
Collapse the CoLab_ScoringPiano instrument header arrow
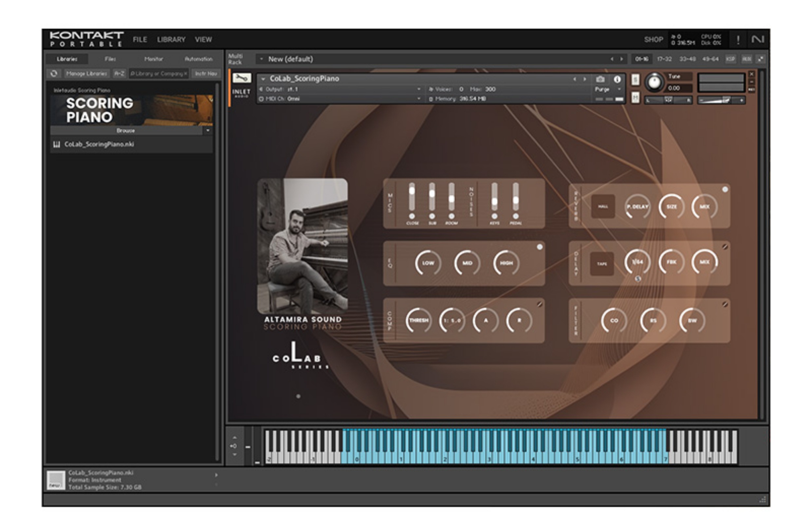click(263, 79)
